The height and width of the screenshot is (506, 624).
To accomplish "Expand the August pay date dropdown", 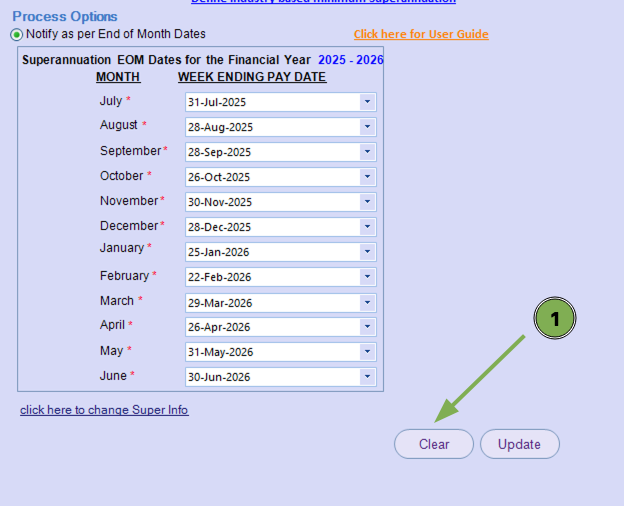I will 367,127.
